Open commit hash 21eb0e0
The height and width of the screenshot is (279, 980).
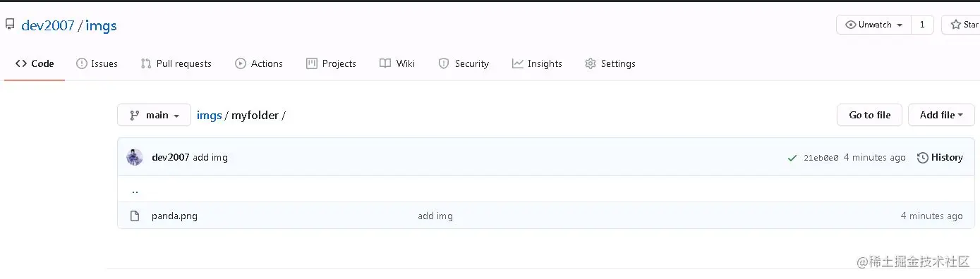click(x=821, y=158)
